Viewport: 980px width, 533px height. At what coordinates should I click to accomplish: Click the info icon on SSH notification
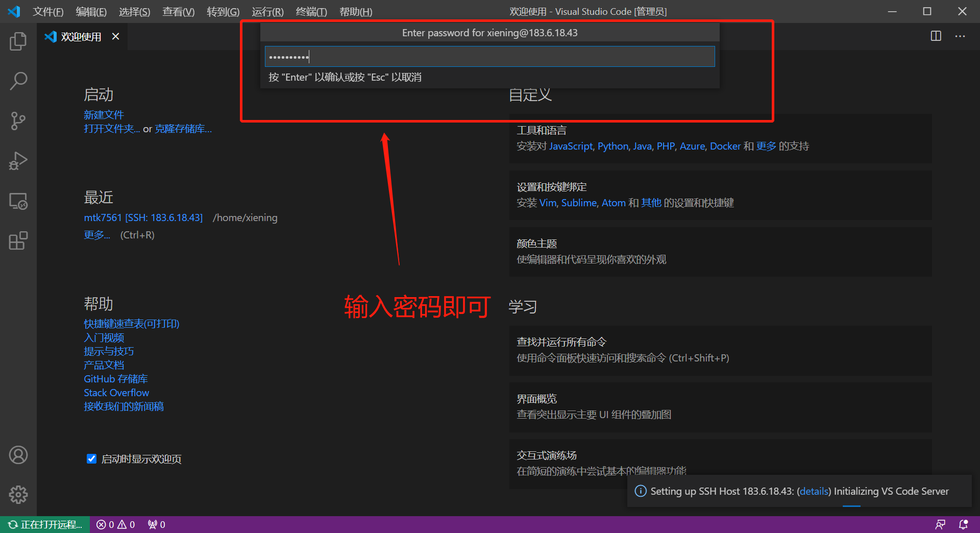pyautogui.click(x=640, y=491)
